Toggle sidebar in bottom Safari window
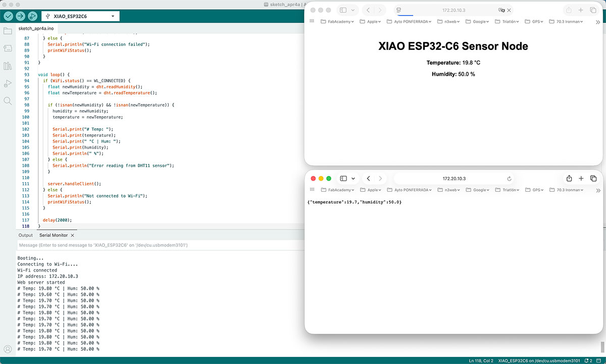Image resolution: width=606 pixels, height=364 pixels. click(343, 178)
